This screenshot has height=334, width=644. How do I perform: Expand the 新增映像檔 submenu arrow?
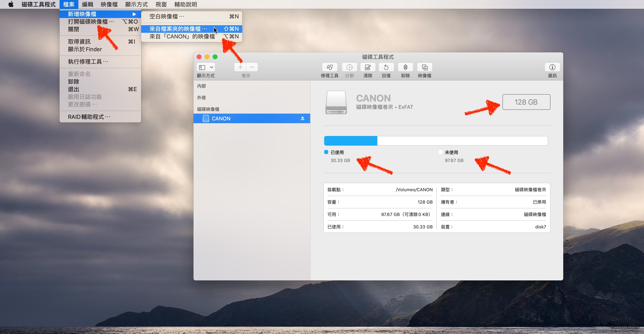[134, 14]
